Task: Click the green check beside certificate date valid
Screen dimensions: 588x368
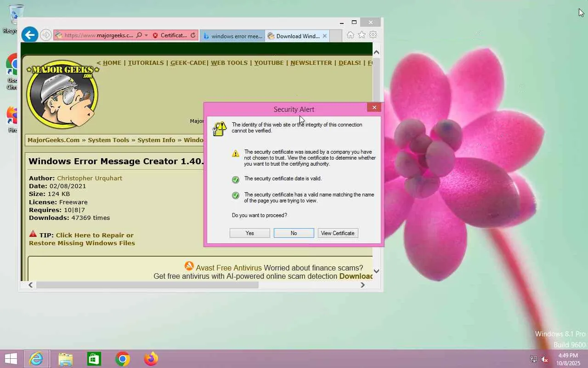Action: pyautogui.click(x=236, y=179)
